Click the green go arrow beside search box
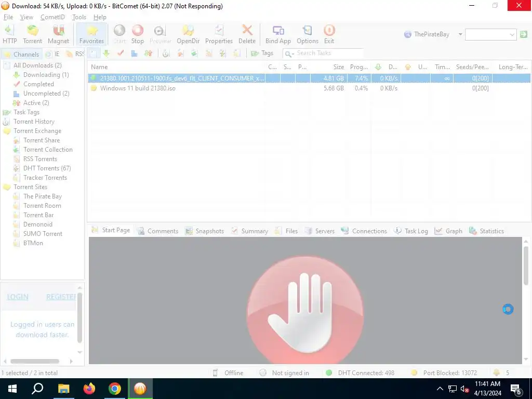This screenshot has width=532, height=399. point(524,34)
